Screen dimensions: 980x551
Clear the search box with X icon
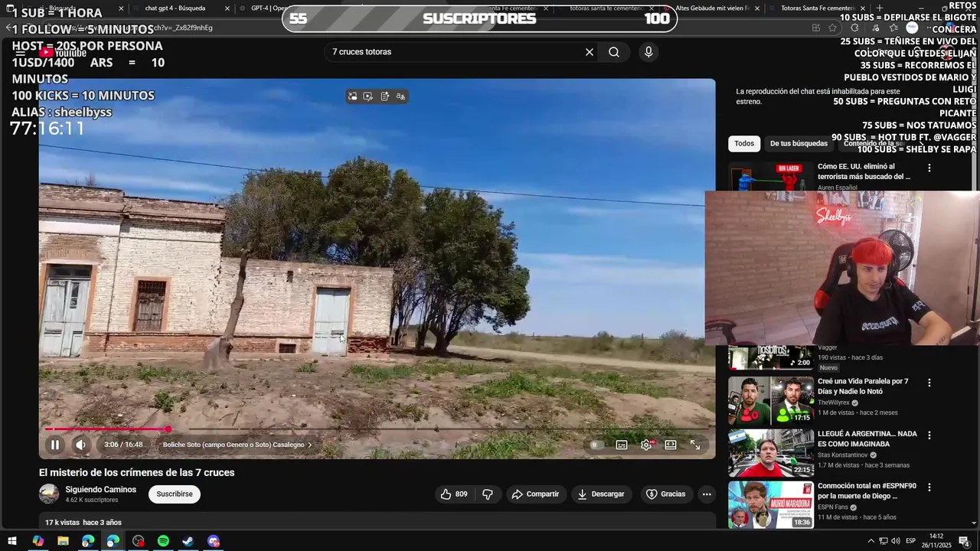coord(590,52)
